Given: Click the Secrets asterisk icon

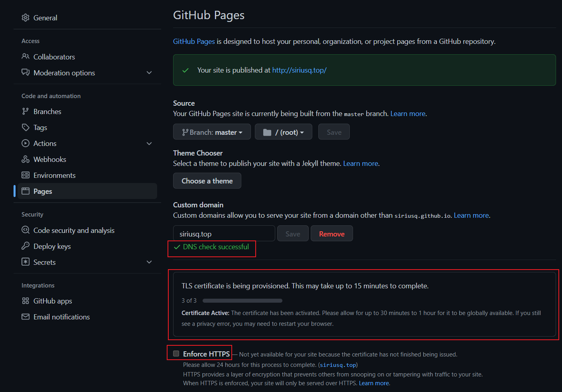Looking at the screenshot, I should [26, 262].
